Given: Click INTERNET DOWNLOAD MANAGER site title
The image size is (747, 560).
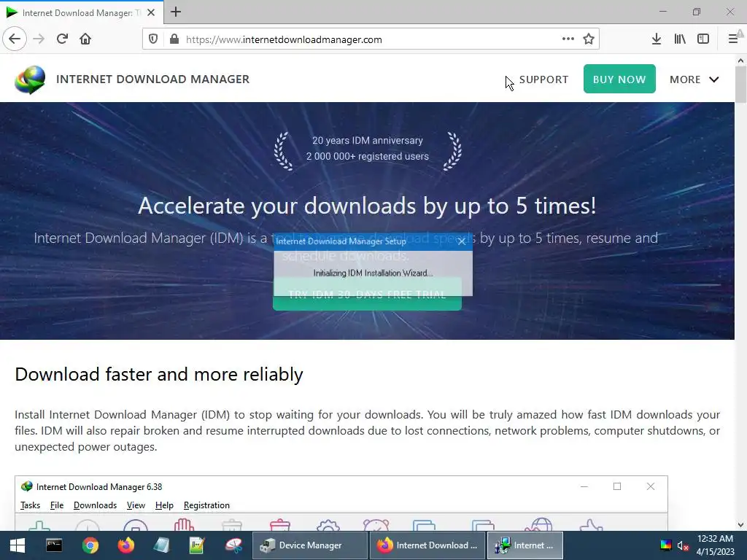Looking at the screenshot, I should [x=152, y=79].
